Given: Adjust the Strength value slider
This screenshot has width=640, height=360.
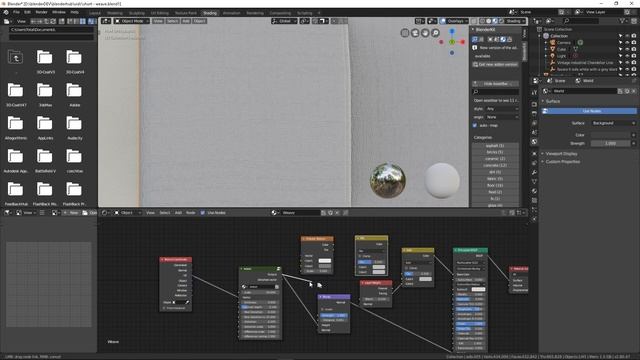Looking at the screenshot, I should (611, 143).
